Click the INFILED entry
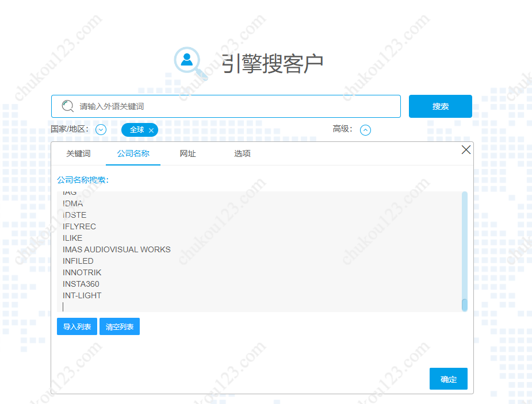Viewport: 532px width, 404px height. coord(78,261)
